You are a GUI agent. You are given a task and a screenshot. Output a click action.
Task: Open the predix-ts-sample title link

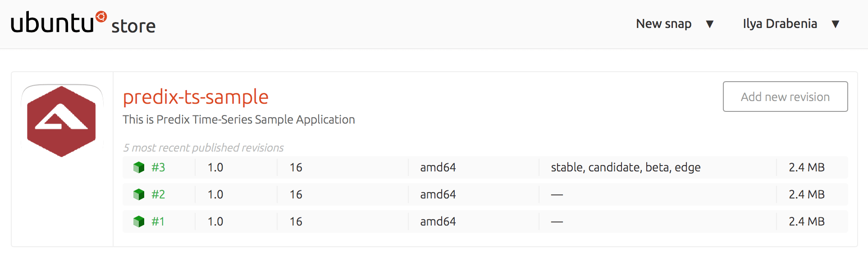pyautogui.click(x=196, y=97)
